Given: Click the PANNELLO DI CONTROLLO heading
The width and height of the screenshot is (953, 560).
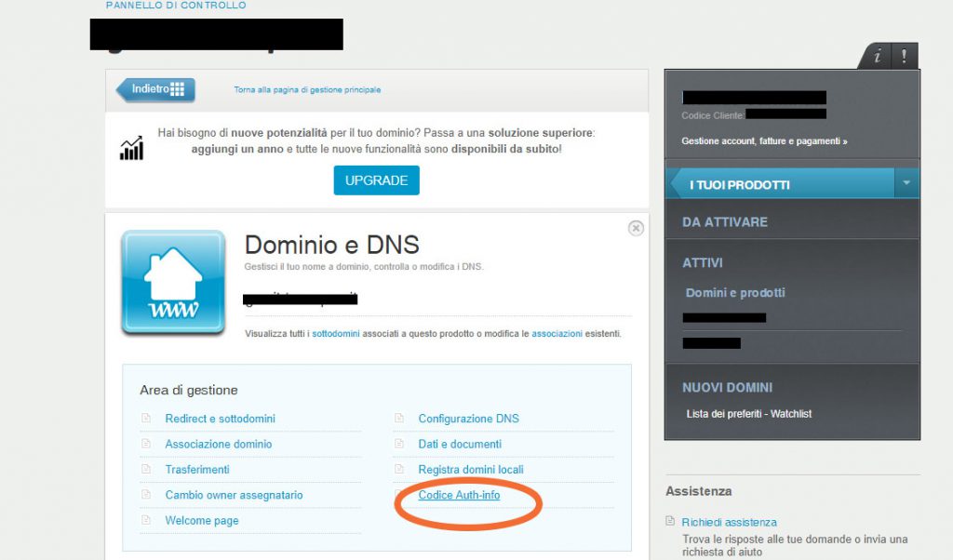Looking at the screenshot, I should [176, 5].
